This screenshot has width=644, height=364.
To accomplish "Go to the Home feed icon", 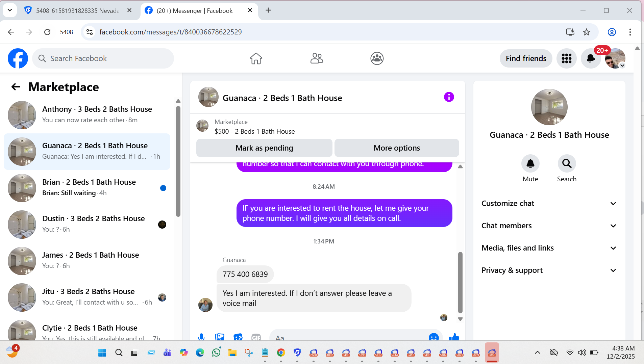I will pos(256,58).
